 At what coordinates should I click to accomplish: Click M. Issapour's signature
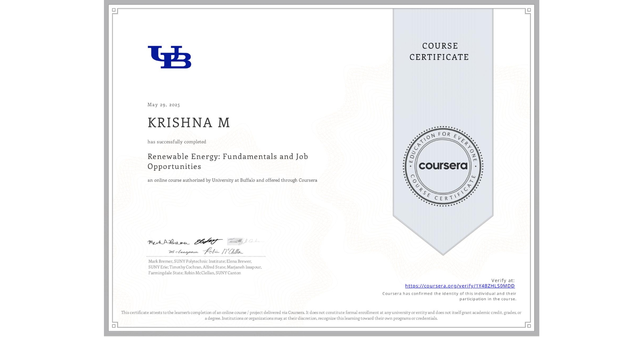pyautogui.click(x=183, y=252)
